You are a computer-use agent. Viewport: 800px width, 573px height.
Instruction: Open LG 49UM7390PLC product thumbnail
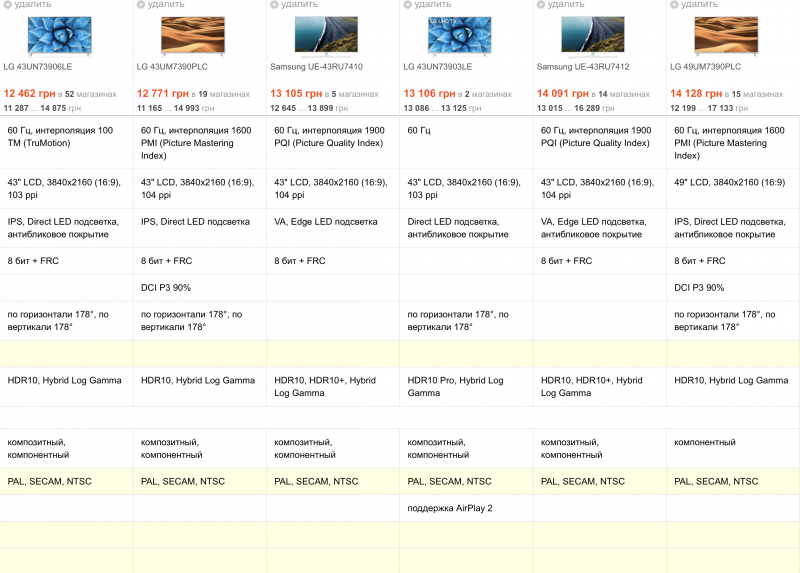(x=726, y=36)
